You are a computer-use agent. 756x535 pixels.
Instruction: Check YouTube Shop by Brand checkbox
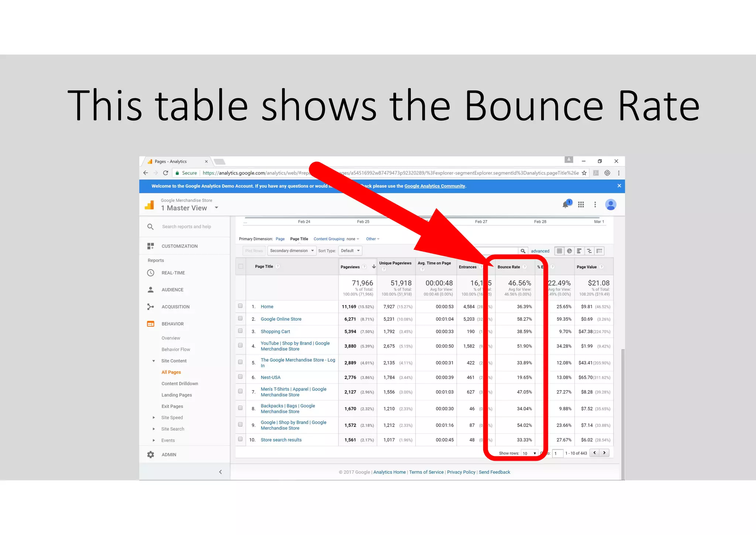pyautogui.click(x=240, y=345)
